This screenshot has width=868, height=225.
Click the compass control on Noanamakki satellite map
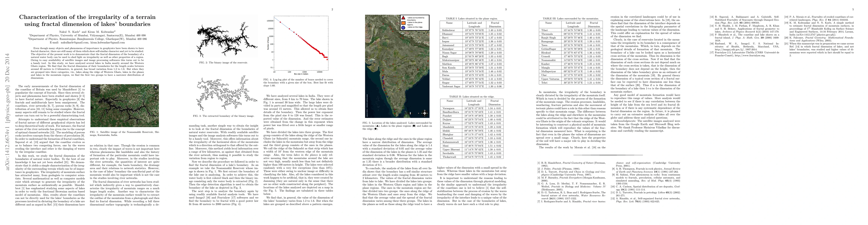pyautogui.click(x=156, y=87)
